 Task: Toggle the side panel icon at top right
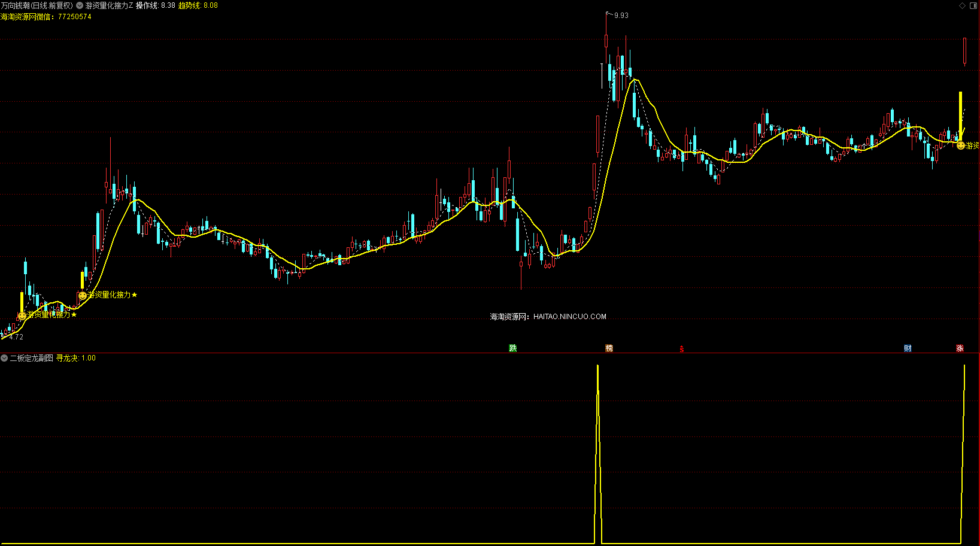(x=973, y=5)
